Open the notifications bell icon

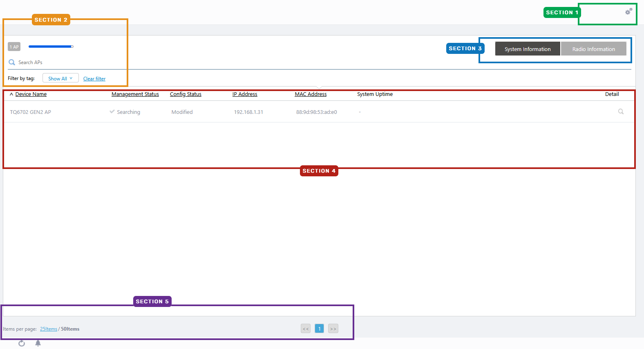click(x=38, y=343)
